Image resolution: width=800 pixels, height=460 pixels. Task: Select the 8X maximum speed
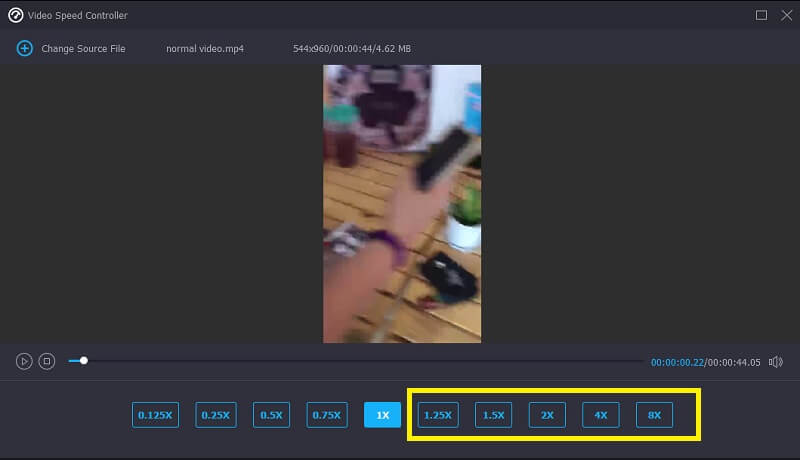654,415
